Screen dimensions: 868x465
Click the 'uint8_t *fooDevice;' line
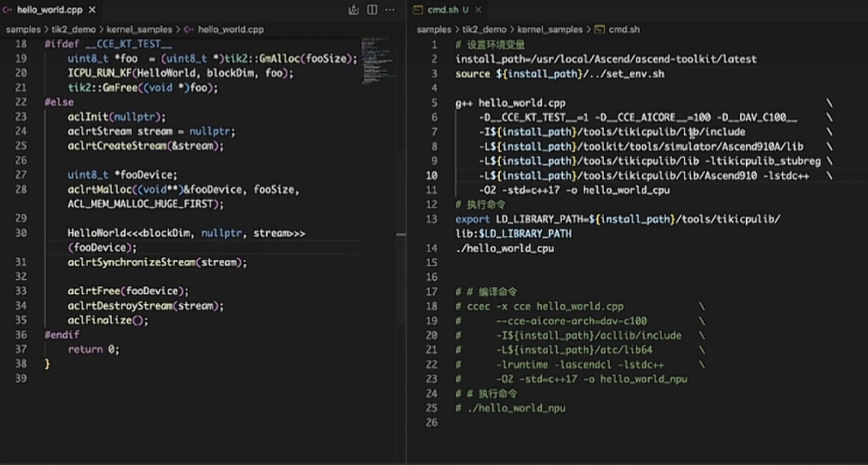(x=122, y=174)
